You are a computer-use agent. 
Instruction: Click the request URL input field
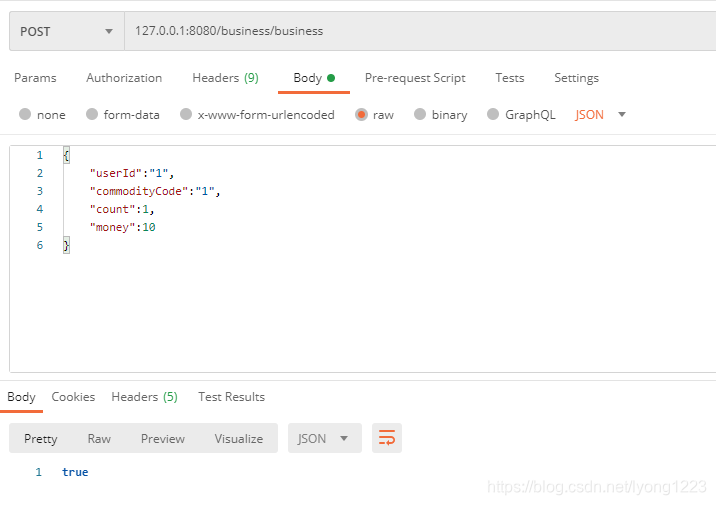[x=420, y=31]
